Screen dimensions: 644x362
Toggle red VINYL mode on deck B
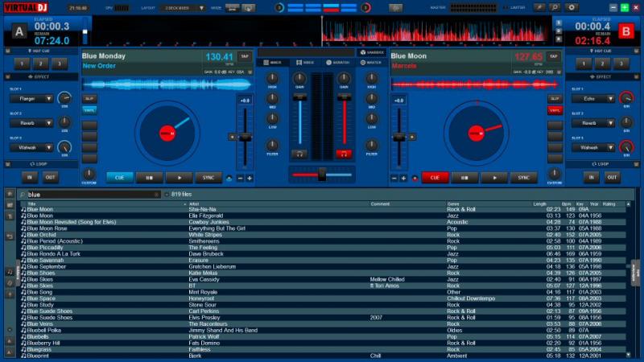pyautogui.click(x=555, y=110)
